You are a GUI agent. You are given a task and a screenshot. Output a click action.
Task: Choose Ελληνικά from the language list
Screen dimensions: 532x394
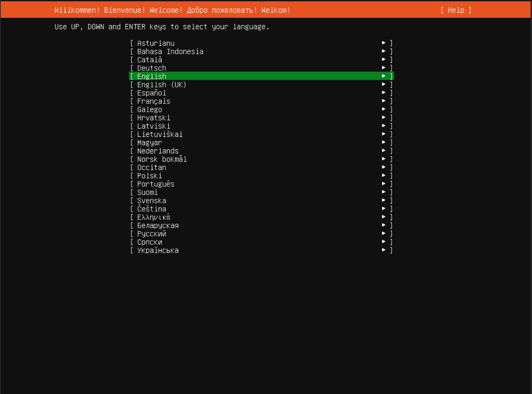coord(154,217)
